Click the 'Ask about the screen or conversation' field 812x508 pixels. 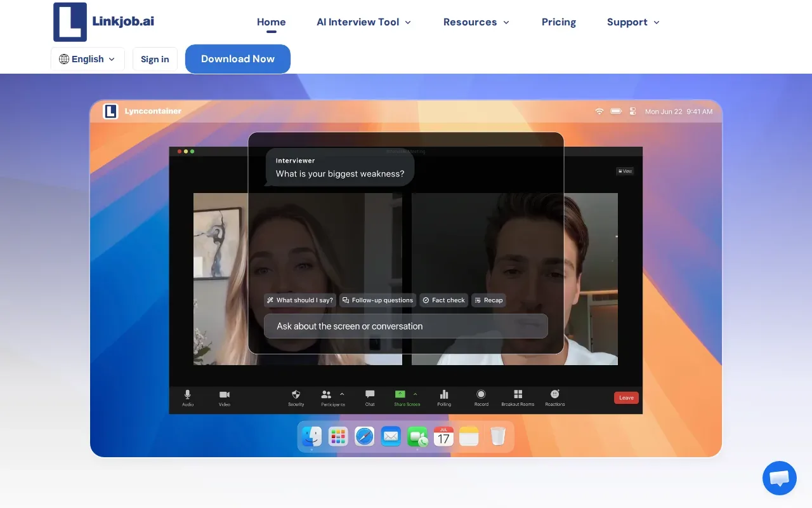point(406,326)
